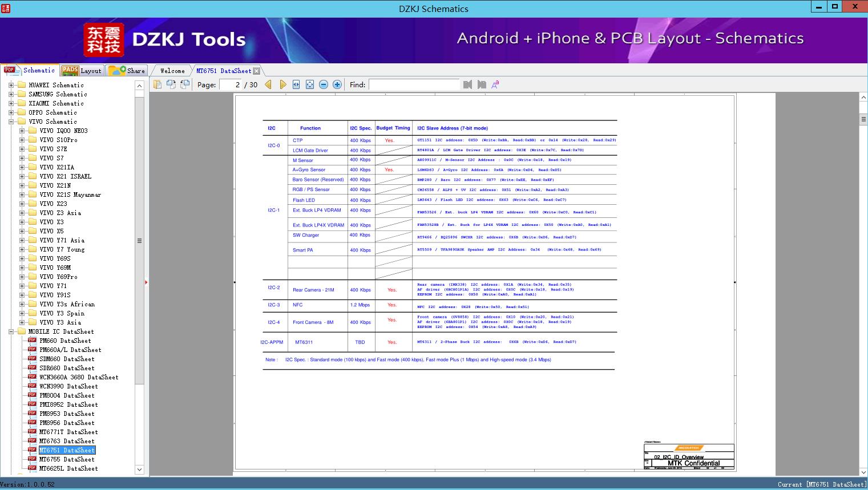Open PMI8952 DataSheet in the tree
The image size is (868, 490).
(68, 404)
